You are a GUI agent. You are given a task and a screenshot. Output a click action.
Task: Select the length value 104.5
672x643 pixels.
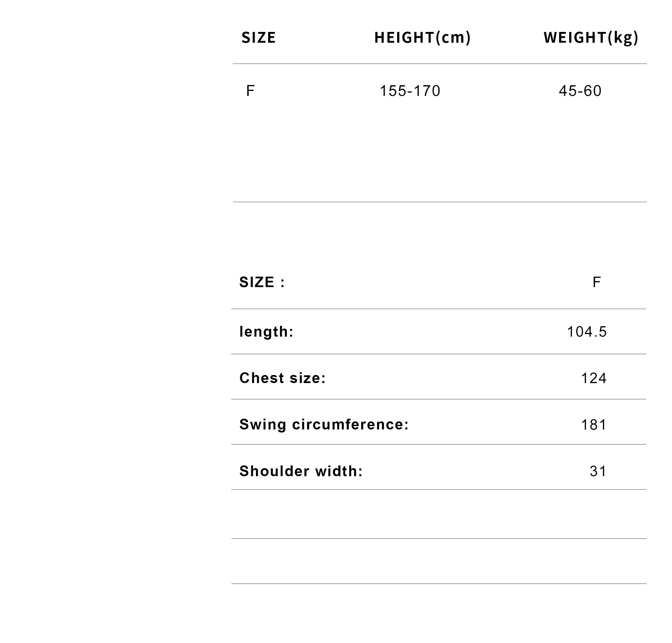[x=587, y=332]
